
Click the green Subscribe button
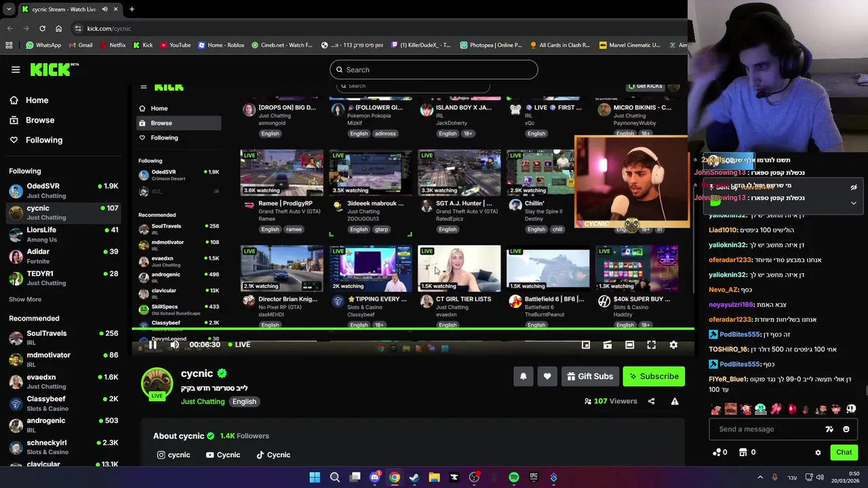coord(654,377)
